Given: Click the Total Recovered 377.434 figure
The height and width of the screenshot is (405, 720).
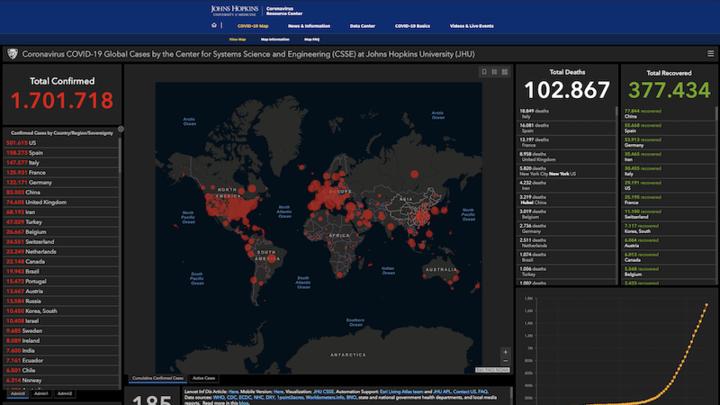Looking at the screenshot, I should pos(669,90).
